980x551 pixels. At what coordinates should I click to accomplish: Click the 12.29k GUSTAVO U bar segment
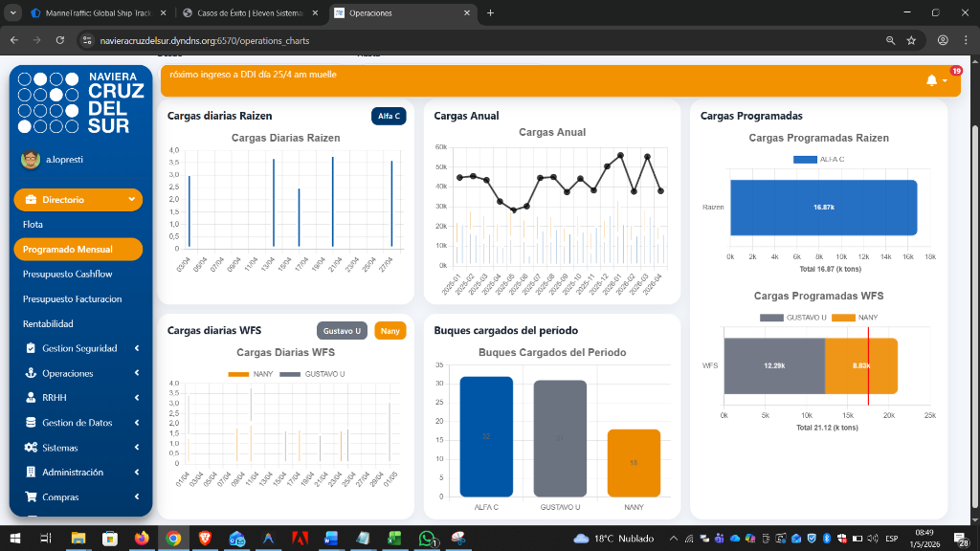point(774,366)
